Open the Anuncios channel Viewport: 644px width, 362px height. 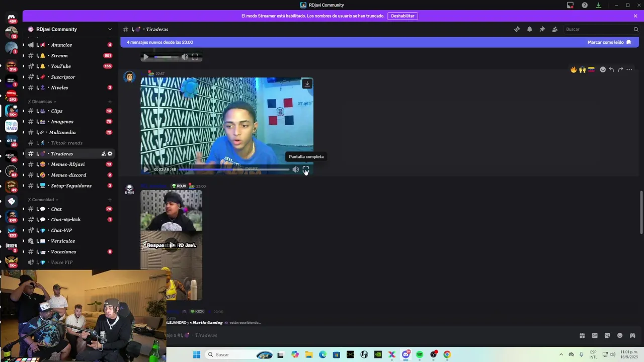(61, 45)
